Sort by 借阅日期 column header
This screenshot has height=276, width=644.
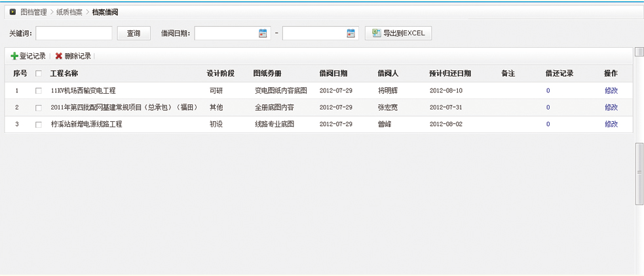point(333,74)
